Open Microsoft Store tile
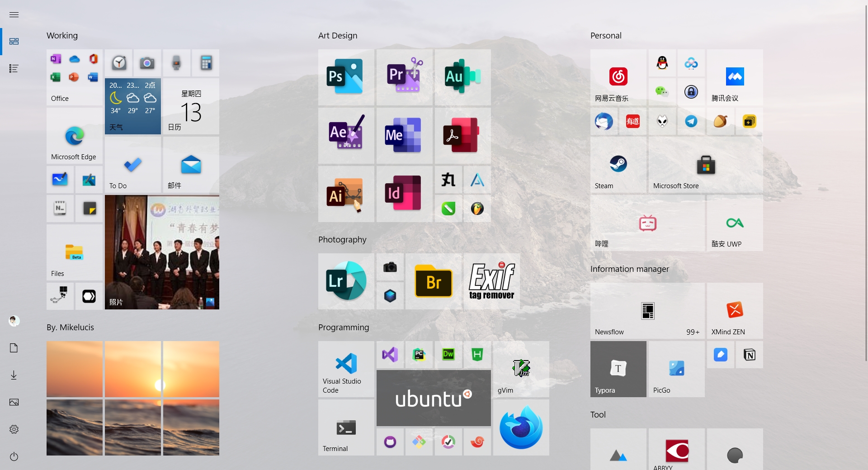Viewport: 868px width, 470px height. (706, 165)
